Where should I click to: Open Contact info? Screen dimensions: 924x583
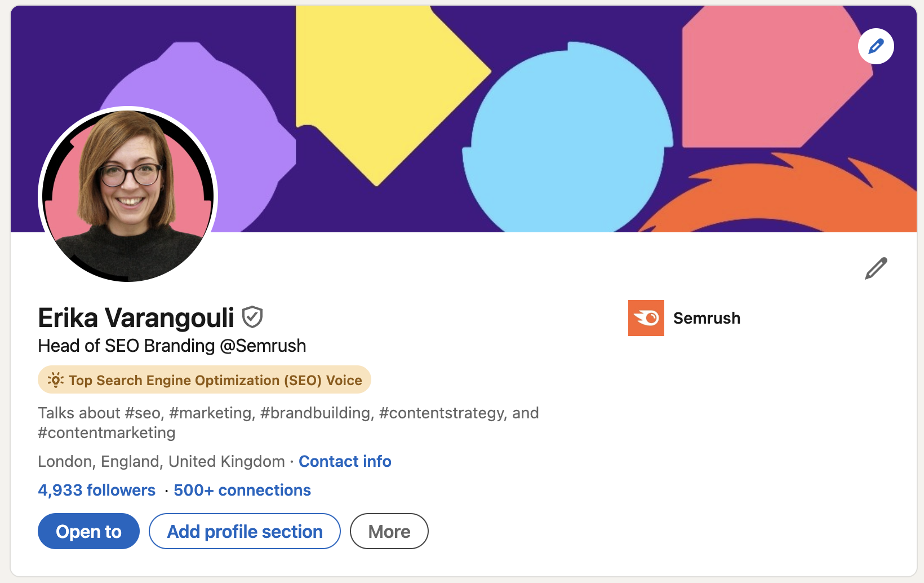click(x=345, y=461)
